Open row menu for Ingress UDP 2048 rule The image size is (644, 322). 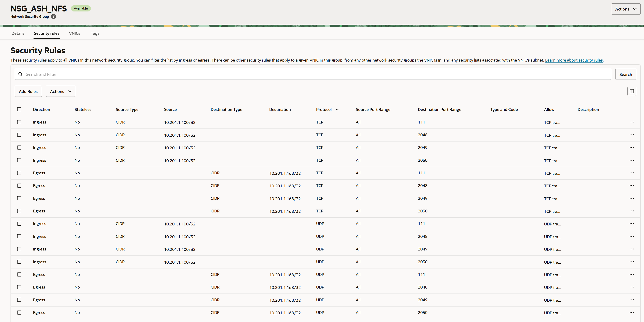pyautogui.click(x=632, y=236)
